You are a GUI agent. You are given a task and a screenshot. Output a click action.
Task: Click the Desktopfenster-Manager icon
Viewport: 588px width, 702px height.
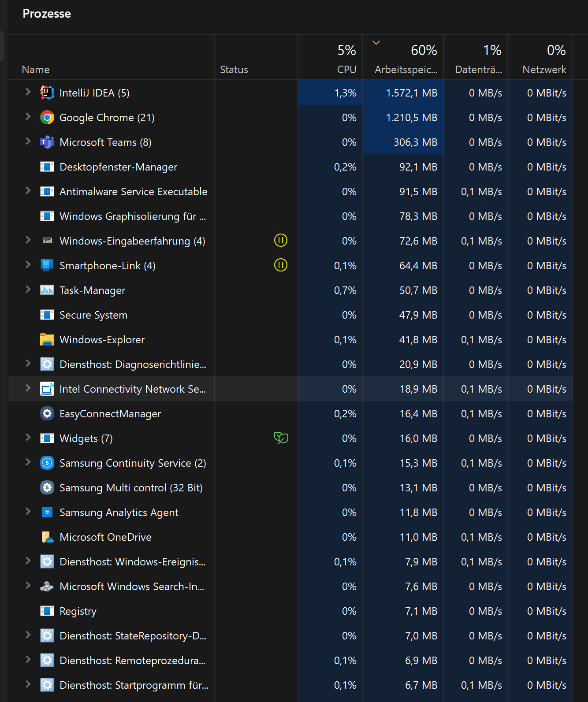[x=47, y=167]
